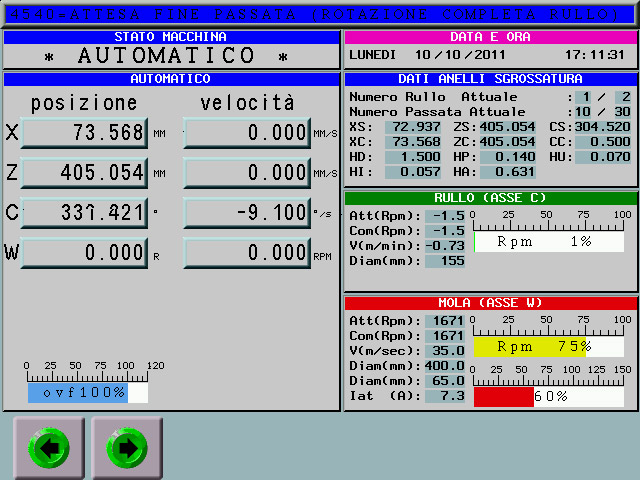Click the green left arrow button

48,449
